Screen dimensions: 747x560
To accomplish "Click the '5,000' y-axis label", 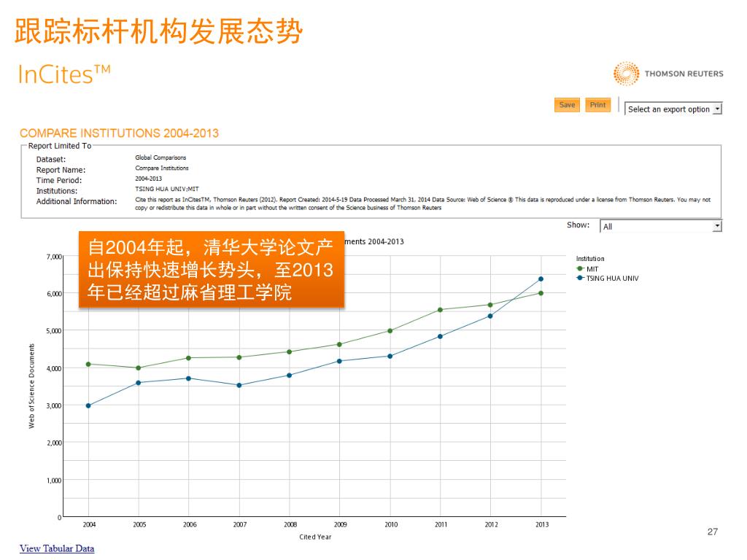I will 54,330.
